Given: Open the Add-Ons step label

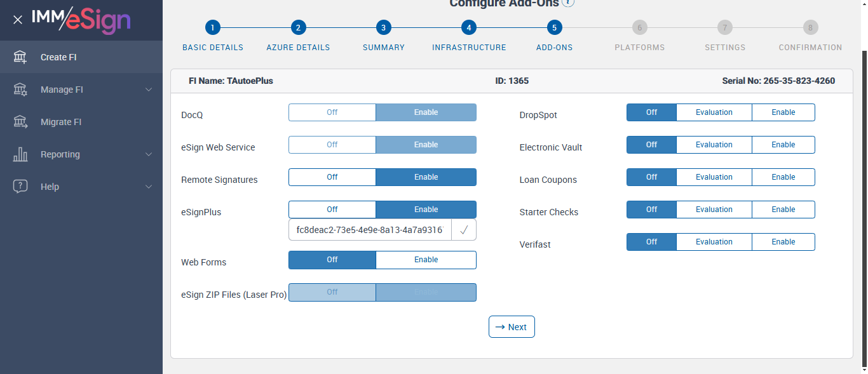Looking at the screenshot, I should (x=554, y=48).
